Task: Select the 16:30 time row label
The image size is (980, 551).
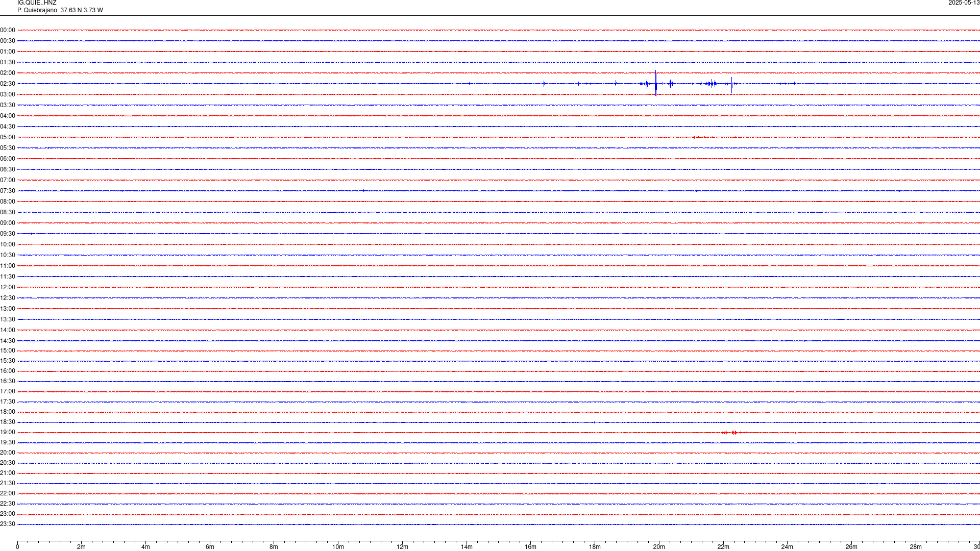Action: click(x=8, y=381)
